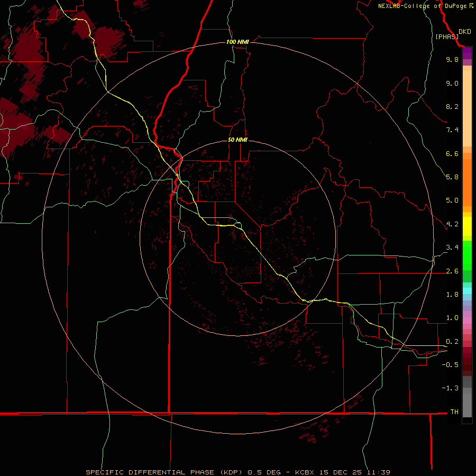
Task: Select the 4.2 scale value
Action: (x=452, y=224)
